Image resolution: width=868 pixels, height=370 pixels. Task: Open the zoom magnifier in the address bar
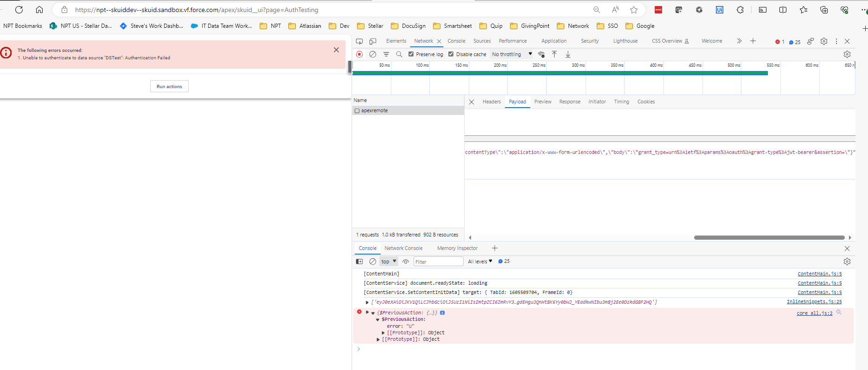click(x=597, y=10)
